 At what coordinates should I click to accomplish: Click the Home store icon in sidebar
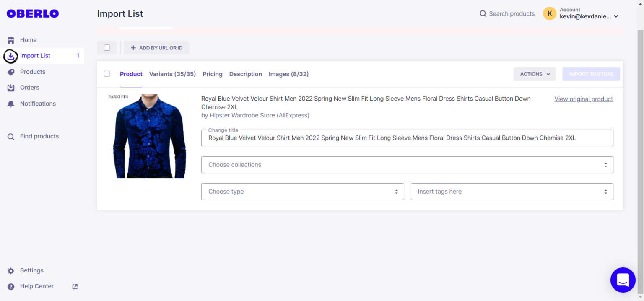[x=11, y=40]
